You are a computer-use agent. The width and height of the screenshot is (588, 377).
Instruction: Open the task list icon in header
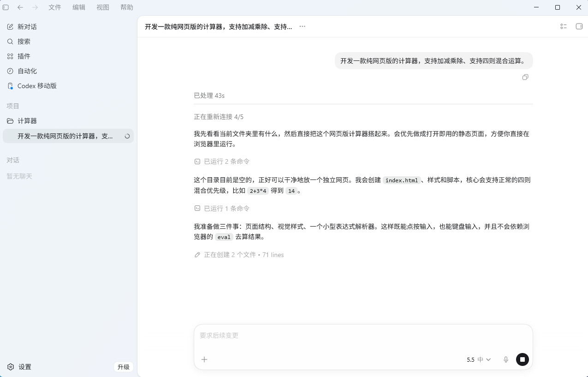click(564, 26)
